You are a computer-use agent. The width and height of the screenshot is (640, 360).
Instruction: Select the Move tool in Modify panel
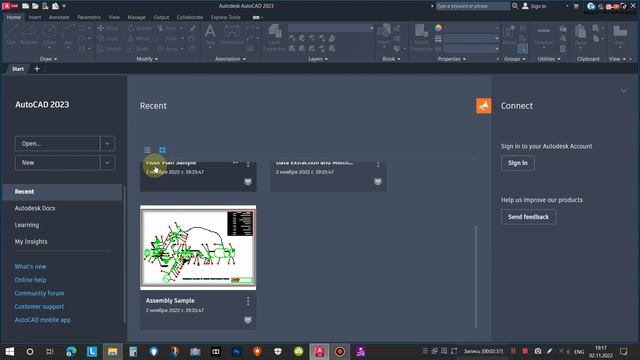tap(108, 28)
